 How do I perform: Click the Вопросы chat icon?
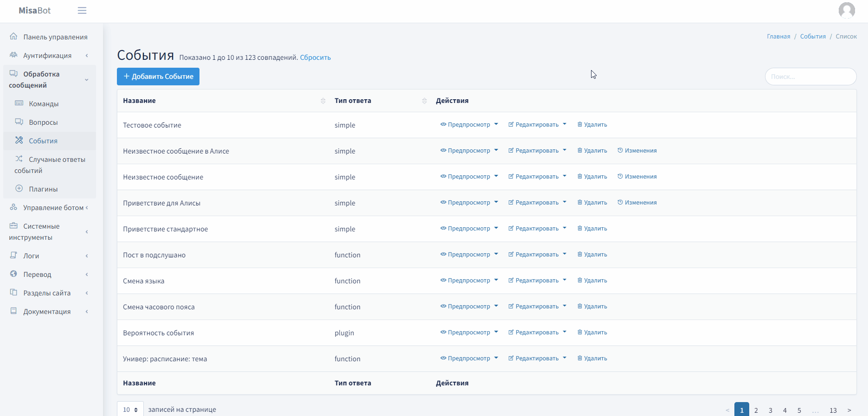[x=19, y=122]
